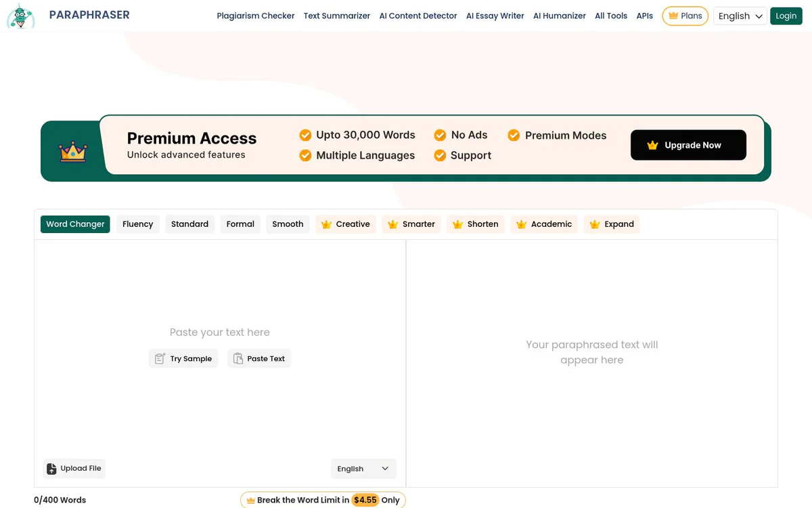Image resolution: width=812 pixels, height=508 pixels.
Task: Click the crown icon in Plans button
Action: (x=673, y=16)
